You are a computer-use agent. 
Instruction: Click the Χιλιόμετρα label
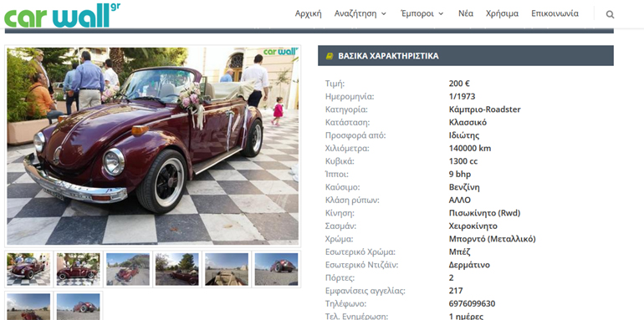347,149
